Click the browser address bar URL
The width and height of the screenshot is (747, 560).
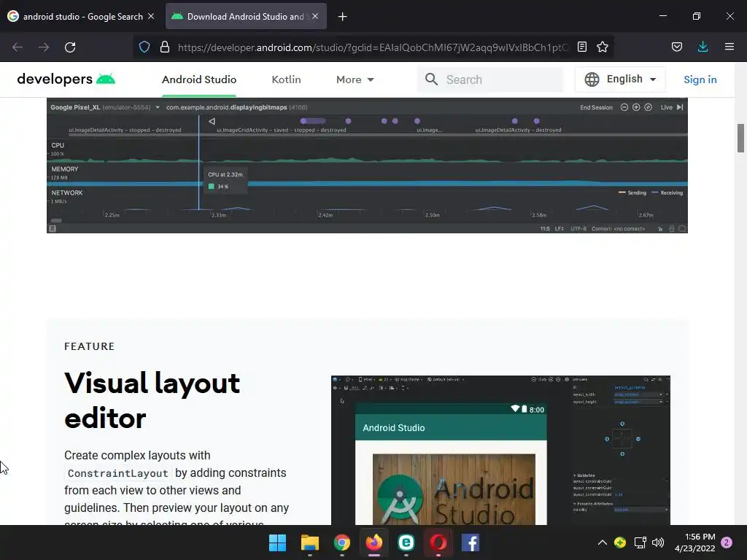373,47
